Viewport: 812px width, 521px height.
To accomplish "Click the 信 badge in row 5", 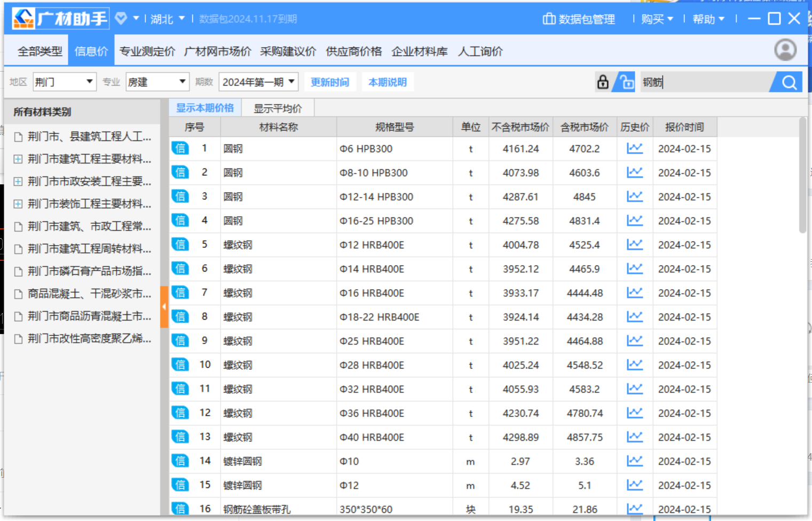I will coord(180,244).
